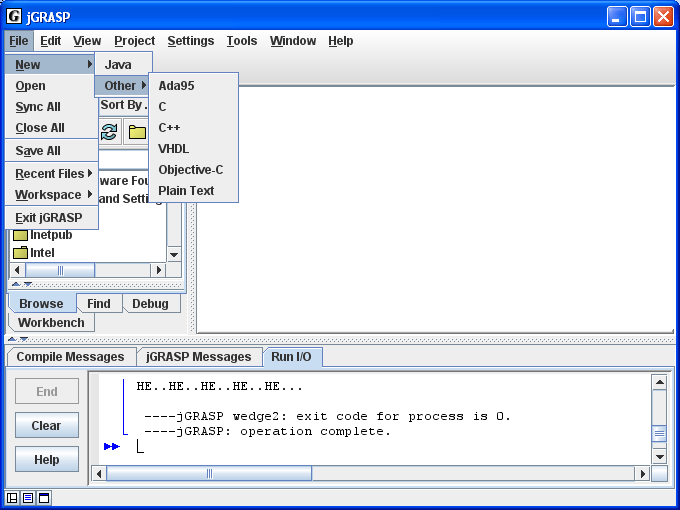Click up arrow on the message pane divider
Screen dimensions: 680x510
tap(12, 339)
